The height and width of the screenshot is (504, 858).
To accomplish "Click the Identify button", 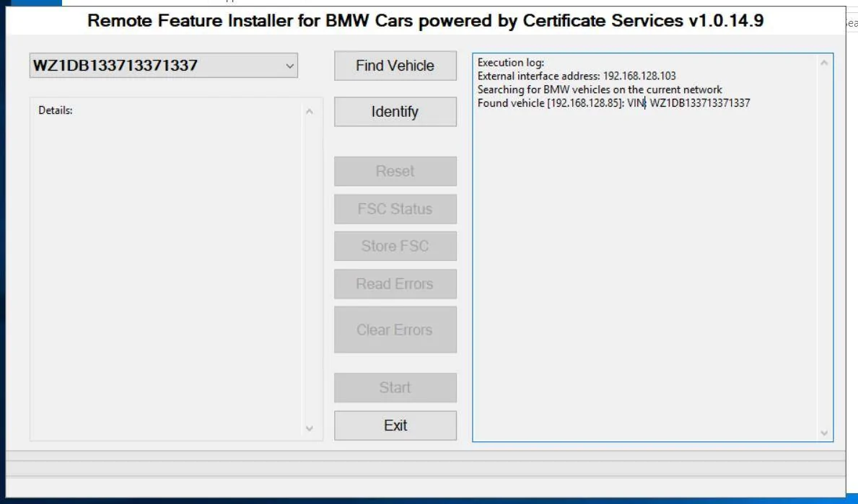I will pos(395,112).
